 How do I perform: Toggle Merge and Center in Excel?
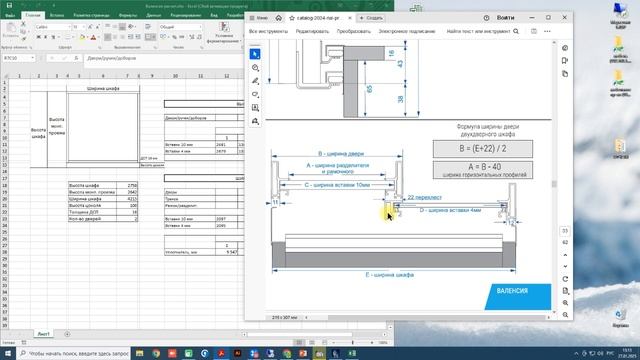pyautogui.click(x=150, y=37)
